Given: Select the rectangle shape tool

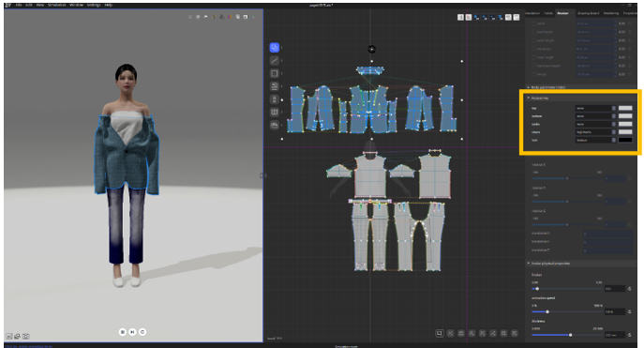Looking at the screenshot, I should point(275,73).
